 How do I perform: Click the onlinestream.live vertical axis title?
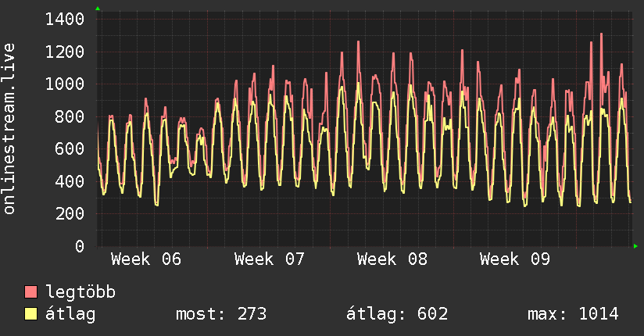pos(9,129)
